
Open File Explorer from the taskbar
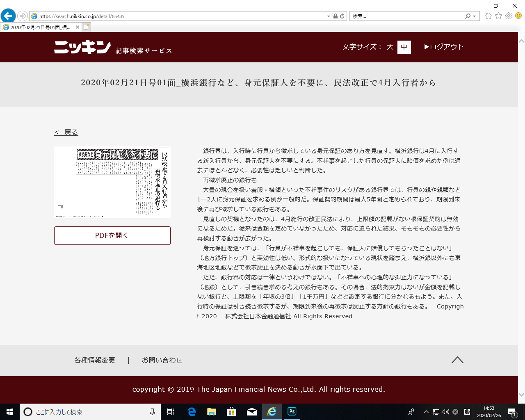(212, 412)
